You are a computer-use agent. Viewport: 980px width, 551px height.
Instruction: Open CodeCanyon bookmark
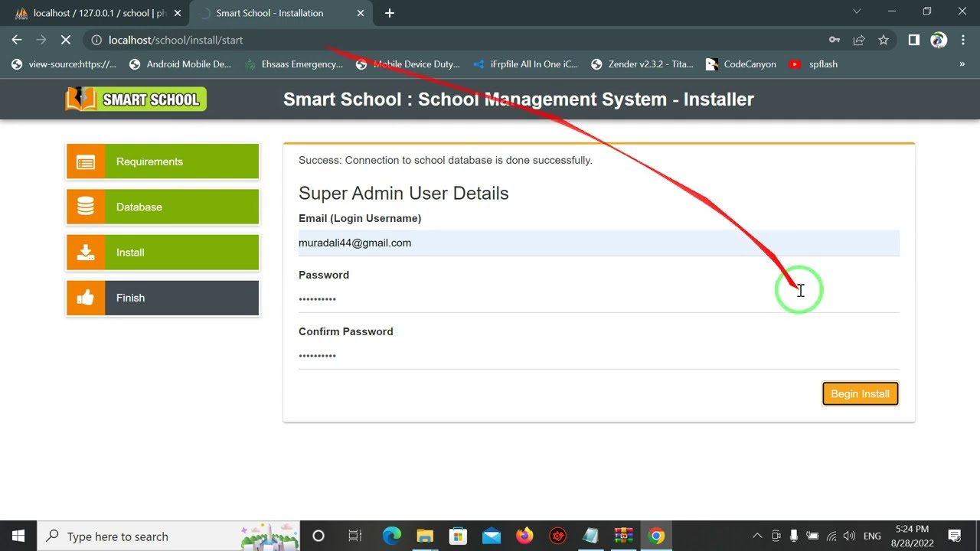(740, 64)
